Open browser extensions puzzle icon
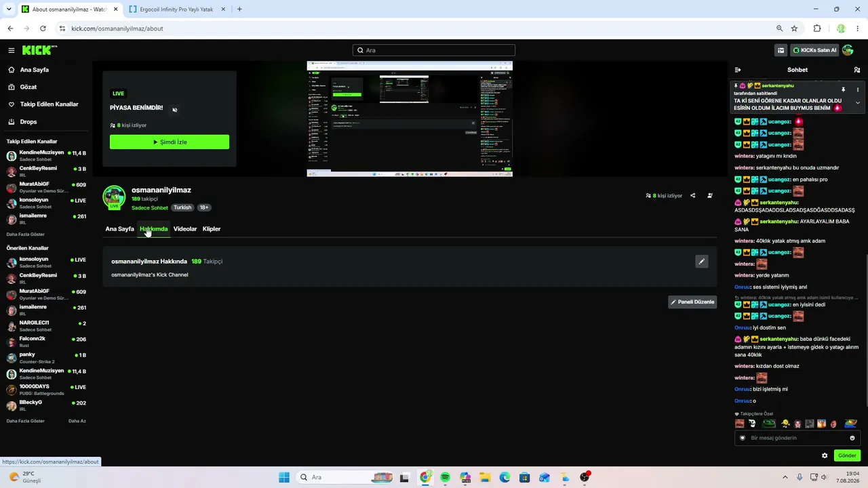The width and height of the screenshot is (868, 488). pyautogui.click(x=817, y=28)
